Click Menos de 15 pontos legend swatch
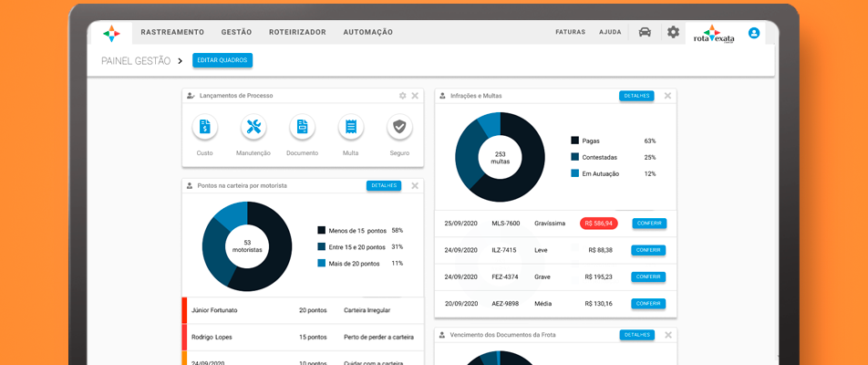The width and height of the screenshot is (868, 365). click(322, 231)
